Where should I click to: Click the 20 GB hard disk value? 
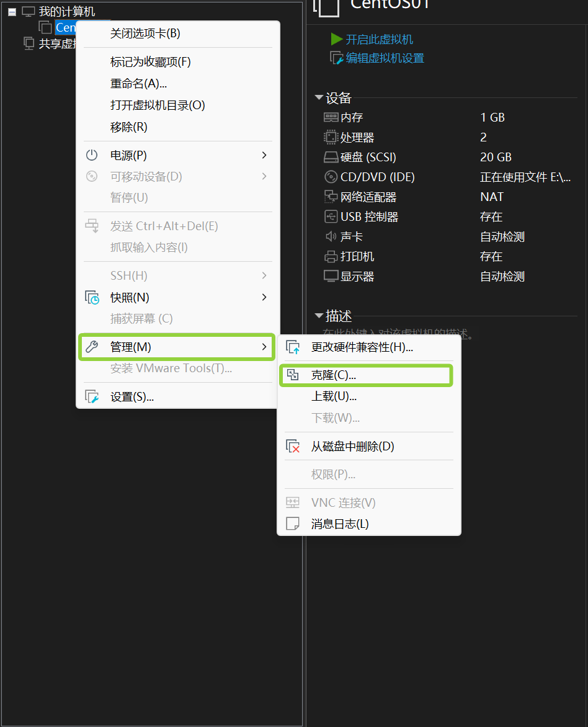pos(496,157)
